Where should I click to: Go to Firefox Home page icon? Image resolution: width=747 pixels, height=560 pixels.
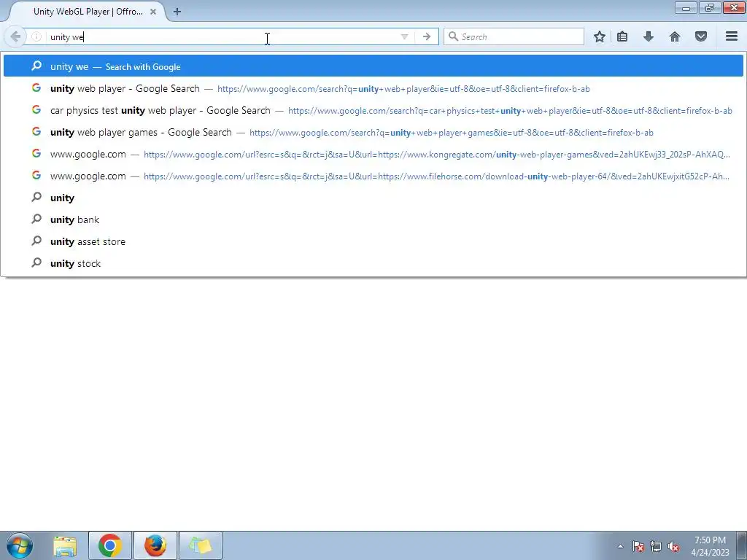(675, 36)
